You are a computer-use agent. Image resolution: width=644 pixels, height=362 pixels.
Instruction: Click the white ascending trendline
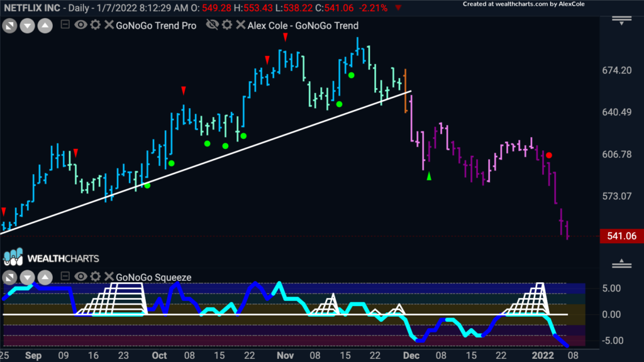coord(206,163)
